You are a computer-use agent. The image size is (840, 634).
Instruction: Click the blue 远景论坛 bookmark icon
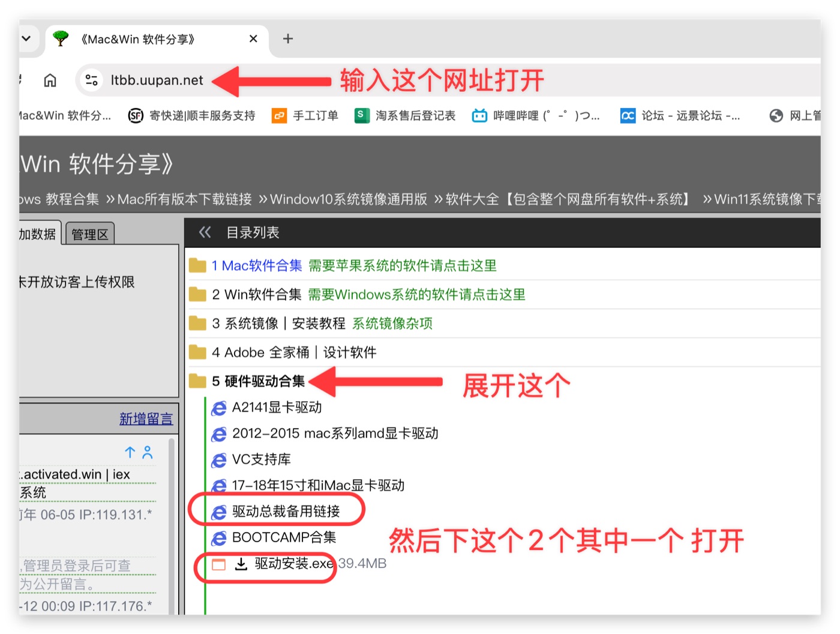click(628, 115)
